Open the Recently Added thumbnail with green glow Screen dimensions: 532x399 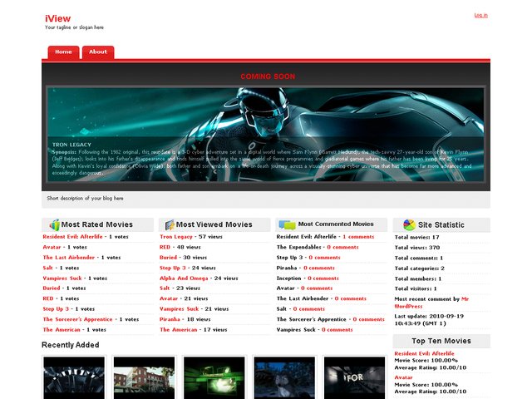(214, 377)
